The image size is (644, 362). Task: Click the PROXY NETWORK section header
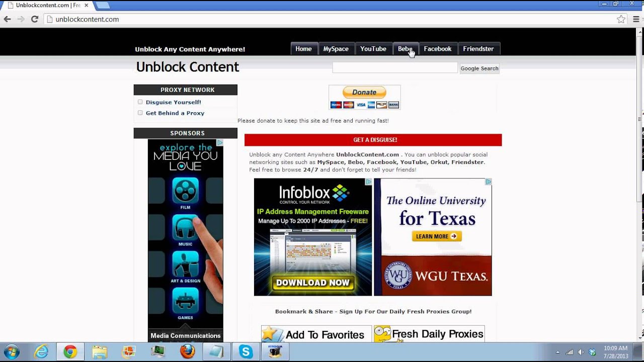pos(186,90)
